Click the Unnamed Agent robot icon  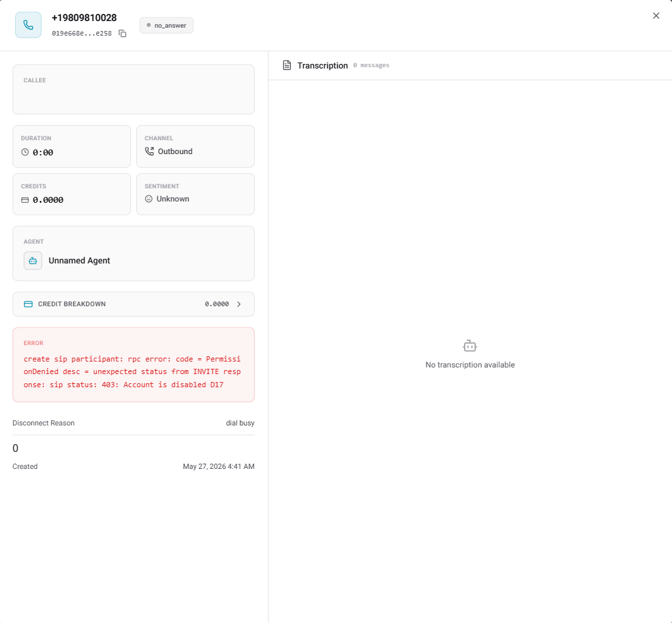click(x=33, y=261)
